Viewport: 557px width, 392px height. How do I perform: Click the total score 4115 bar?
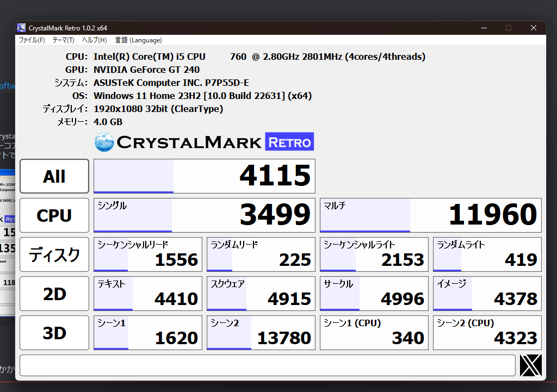205,176
